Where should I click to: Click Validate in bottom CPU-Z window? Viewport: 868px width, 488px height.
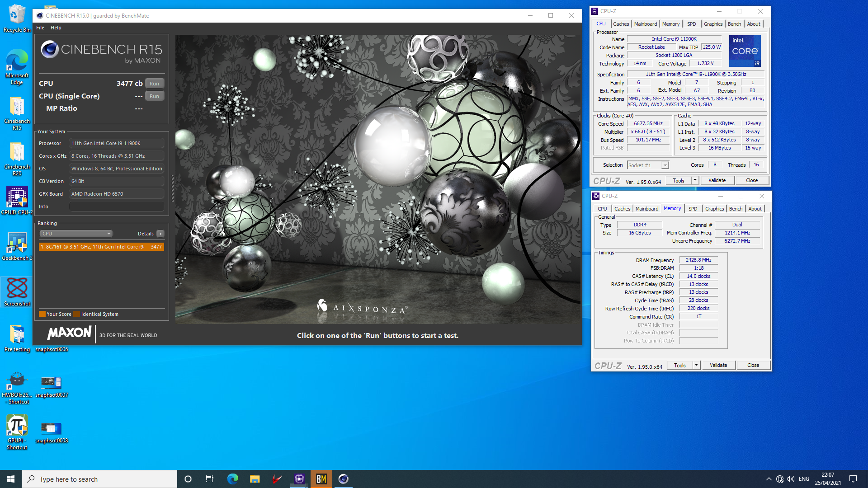(718, 365)
